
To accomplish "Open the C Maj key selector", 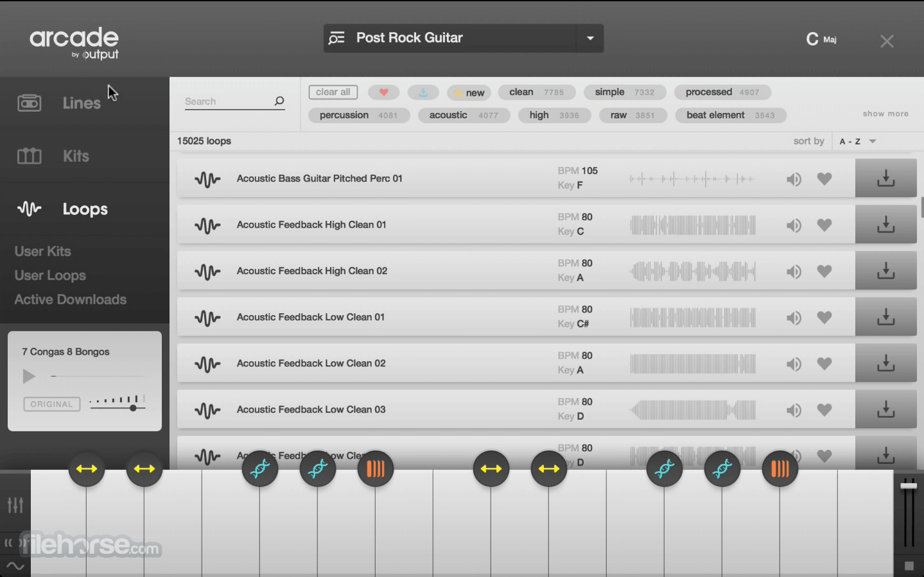I will 821,39.
